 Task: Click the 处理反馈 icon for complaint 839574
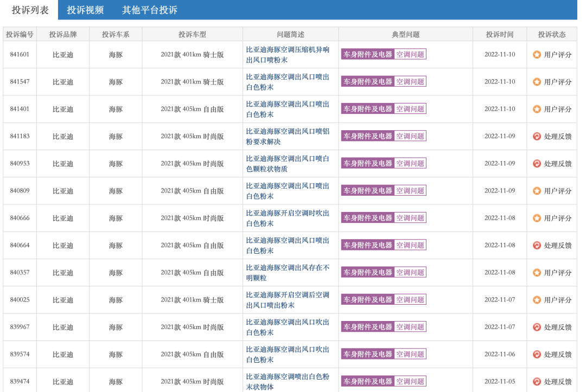pos(537,354)
